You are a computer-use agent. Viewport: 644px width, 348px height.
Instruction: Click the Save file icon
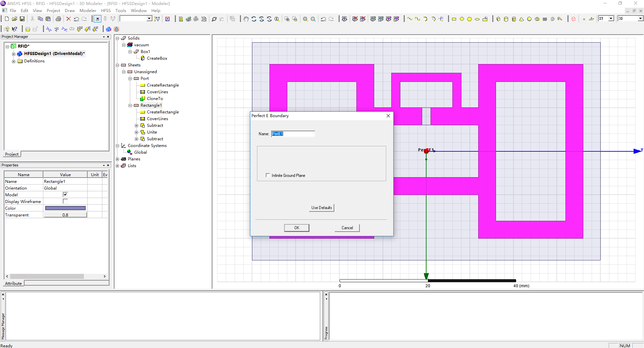[22, 19]
